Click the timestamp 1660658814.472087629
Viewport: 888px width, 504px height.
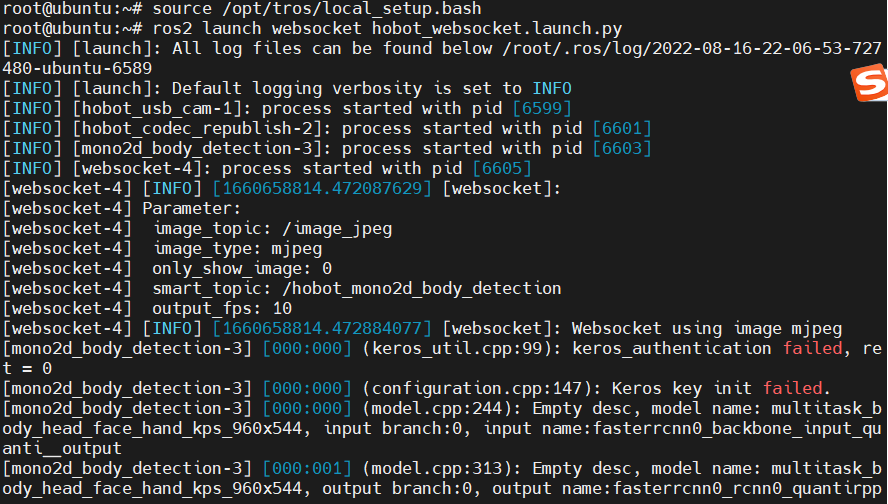coord(322,188)
